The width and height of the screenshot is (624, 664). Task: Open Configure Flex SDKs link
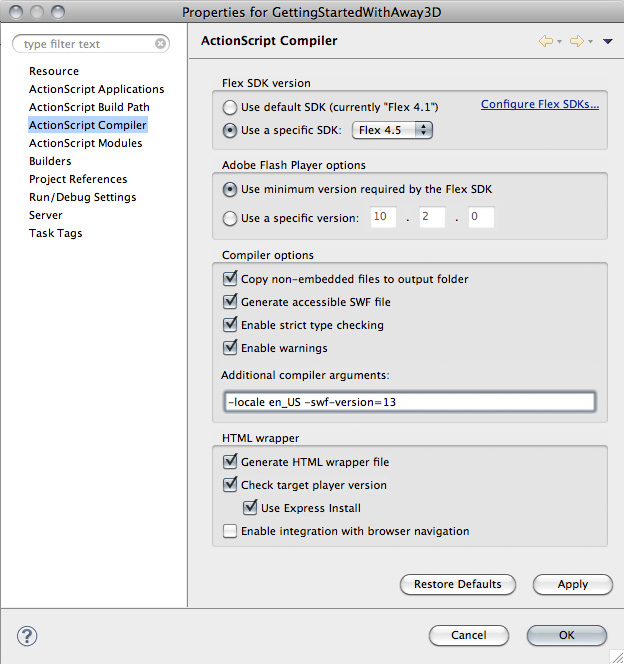point(540,104)
